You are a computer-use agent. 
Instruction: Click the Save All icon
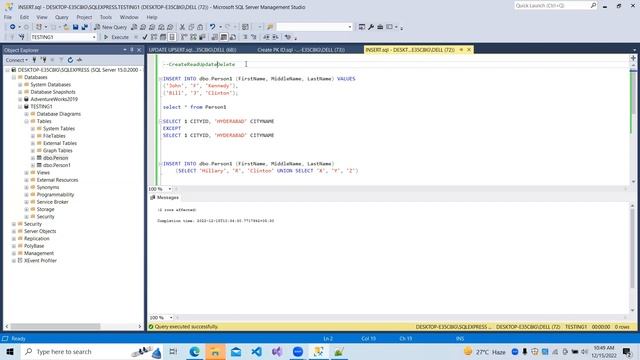click(x=84, y=27)
